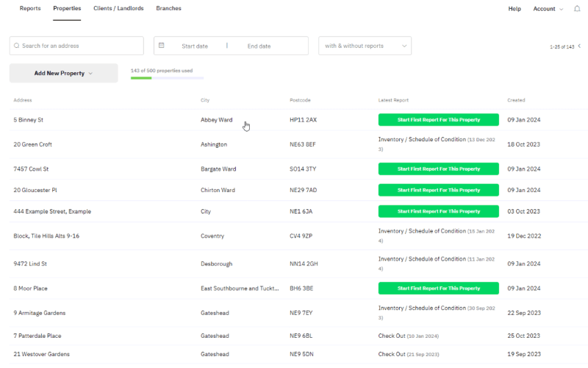
Task: Open Check Out report for 21 Westover Gardens
Action: [x=409, y=354]
